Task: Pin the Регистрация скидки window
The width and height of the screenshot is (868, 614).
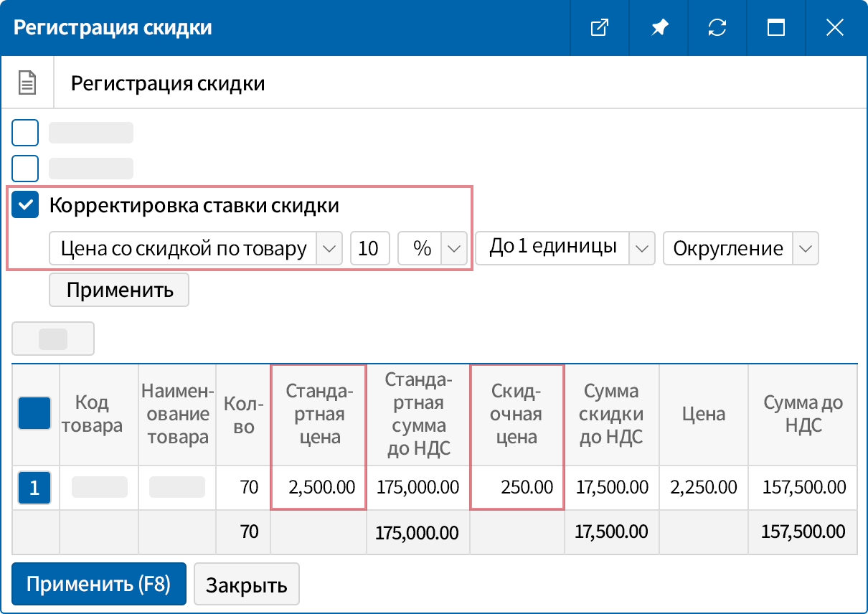Action: (x=659, y=28)
